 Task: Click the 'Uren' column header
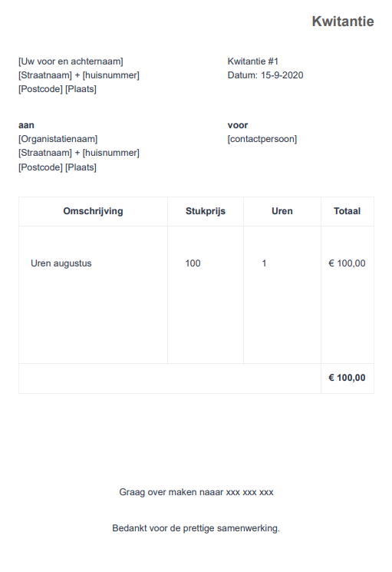282,211
